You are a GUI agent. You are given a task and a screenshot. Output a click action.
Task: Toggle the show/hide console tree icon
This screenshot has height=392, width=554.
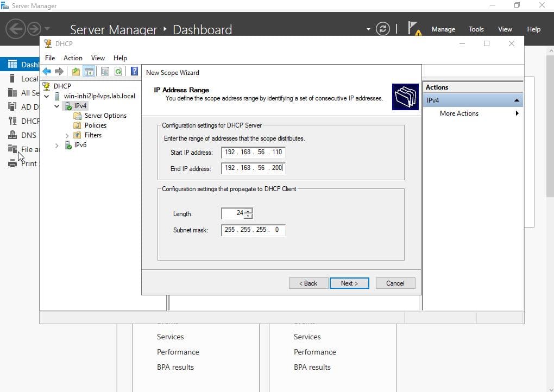[89, 72]
